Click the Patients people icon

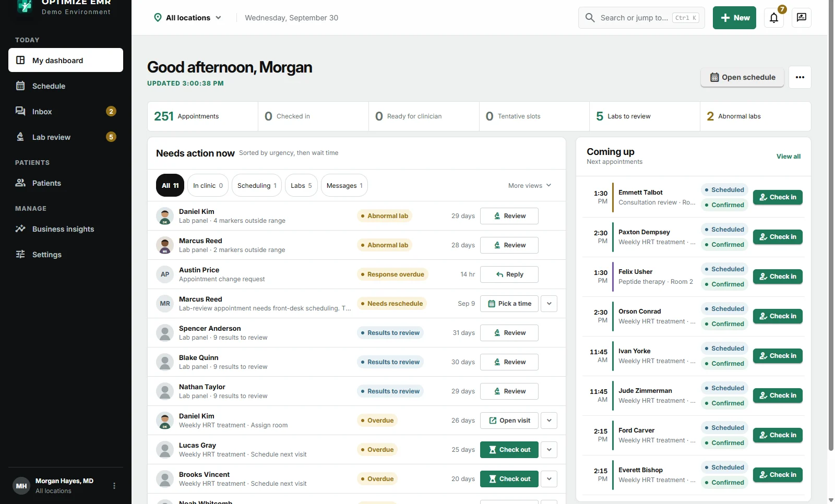tap(20, 183)
